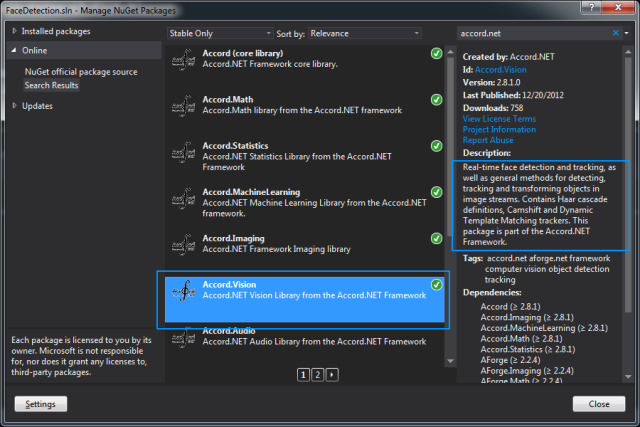This screenshot has width=640, height=427.
Task: Open Settings dialog
Action: (40, 404)
